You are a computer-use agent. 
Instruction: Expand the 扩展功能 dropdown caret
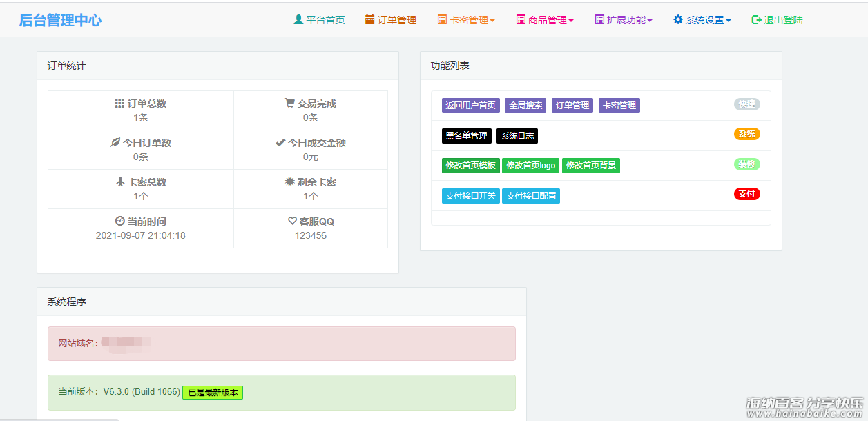pos(650,21)
